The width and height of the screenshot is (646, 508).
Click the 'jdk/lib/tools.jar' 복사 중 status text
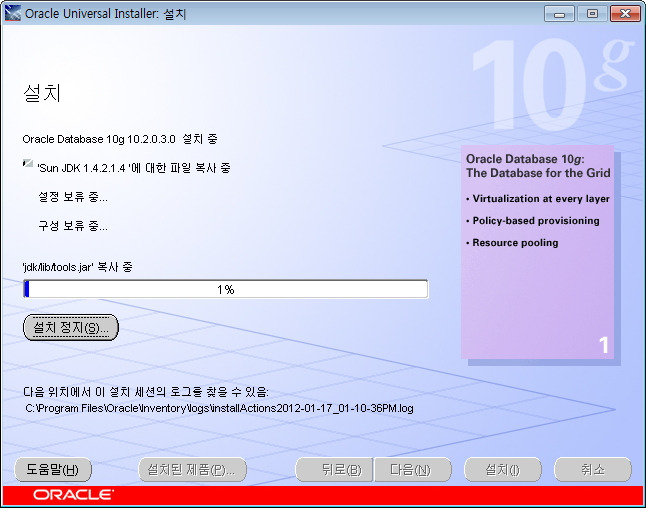pos(77,267)
